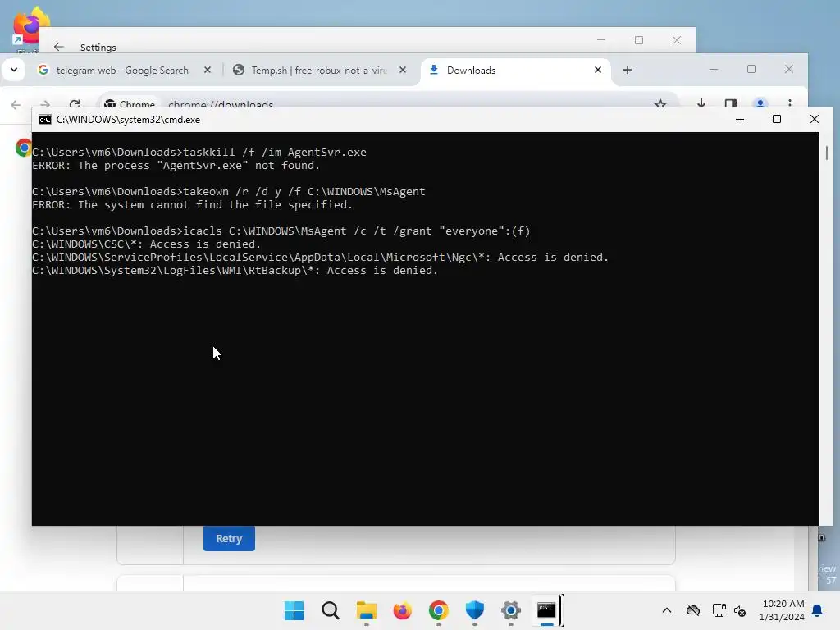Reload the Chrome downloads page
The width and height of the screenshot is (840, 630).
click(x=75, y=104)
